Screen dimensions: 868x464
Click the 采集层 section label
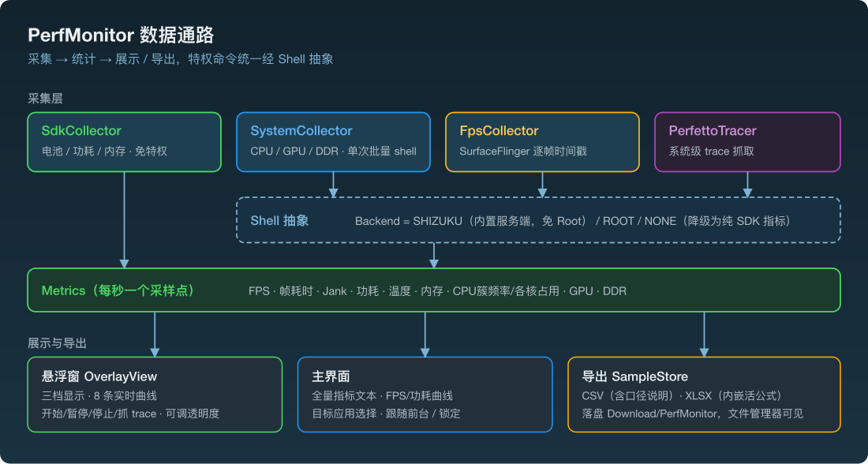pyautogui.click(x=46, y=99)
